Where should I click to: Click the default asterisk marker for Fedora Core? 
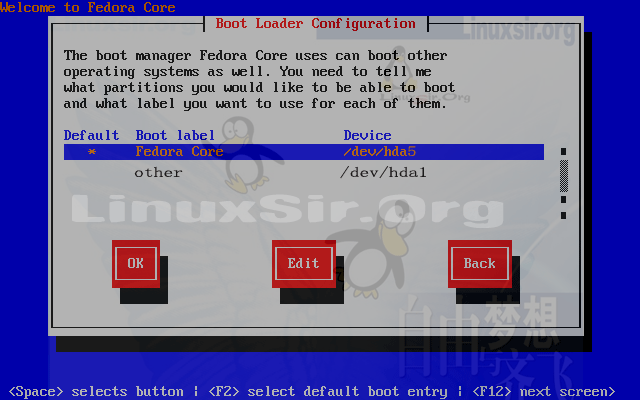tap(92, 152)
